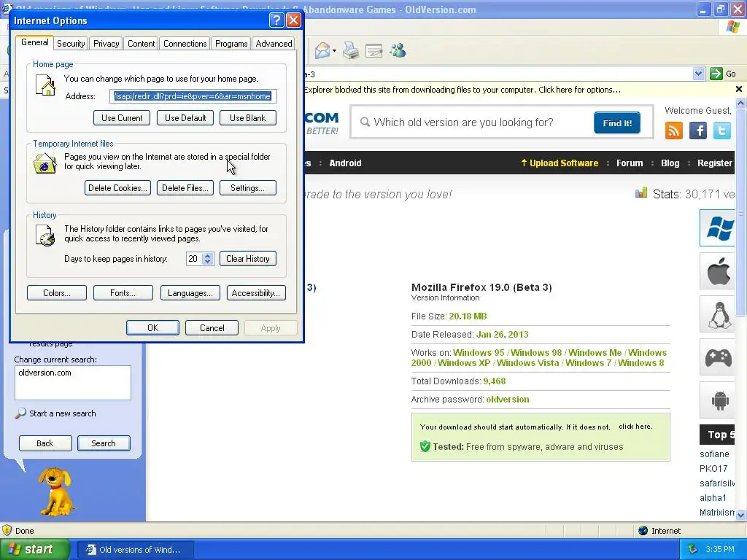Switch to the Content tab
This screenshot has height=560, width=747.
pyautogui.click(x=141, y=43)
